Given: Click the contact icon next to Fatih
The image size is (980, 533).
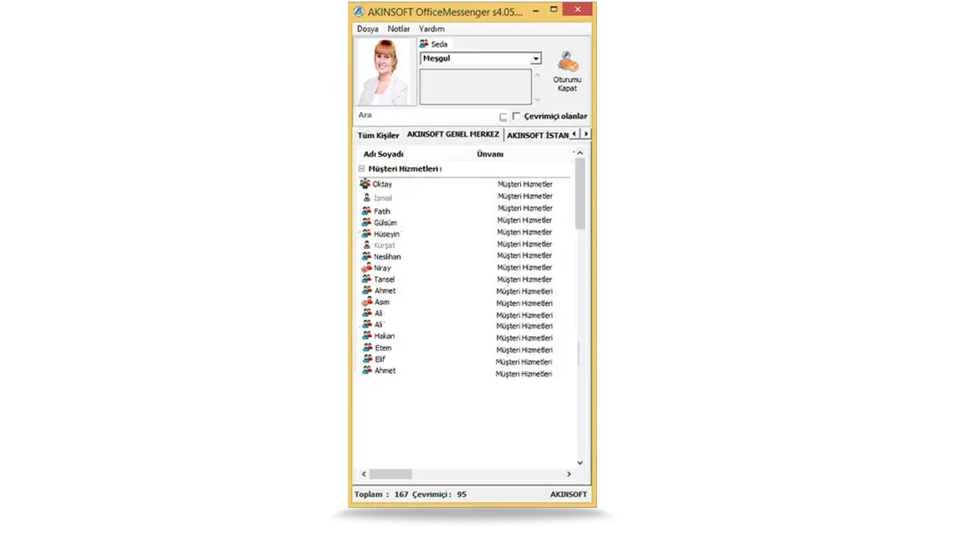Looking at the screenshot, I should [x=367, y=211].
